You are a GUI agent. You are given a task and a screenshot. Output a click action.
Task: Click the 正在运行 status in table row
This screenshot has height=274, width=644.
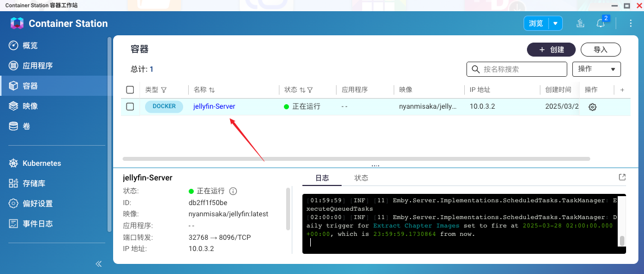coord(302,106)
